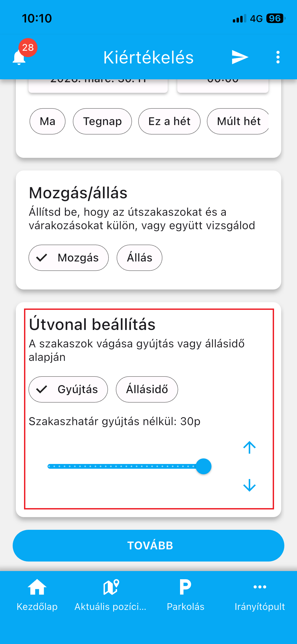Open the Parkolás P icon
The height and width of the screenshot is (644, 297).
185,587
